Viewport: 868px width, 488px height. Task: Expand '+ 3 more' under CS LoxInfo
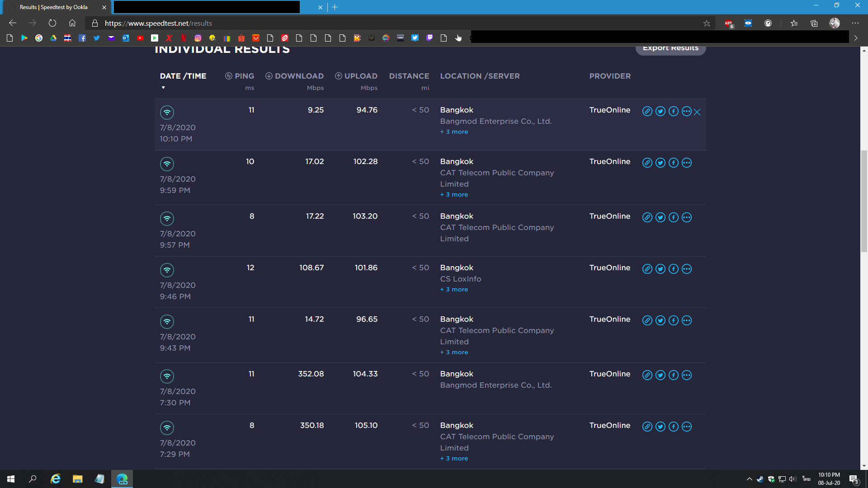click(x=454, y=290)
